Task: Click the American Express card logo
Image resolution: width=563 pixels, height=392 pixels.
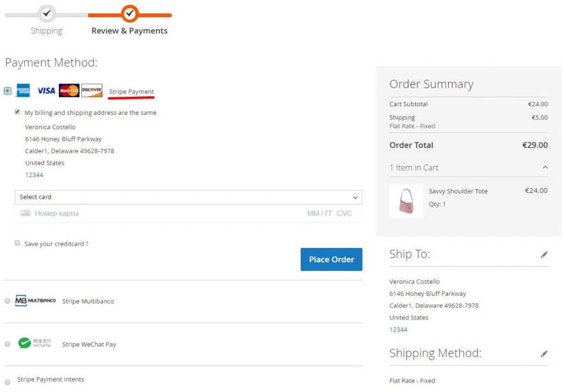Action: pos(23,91)
